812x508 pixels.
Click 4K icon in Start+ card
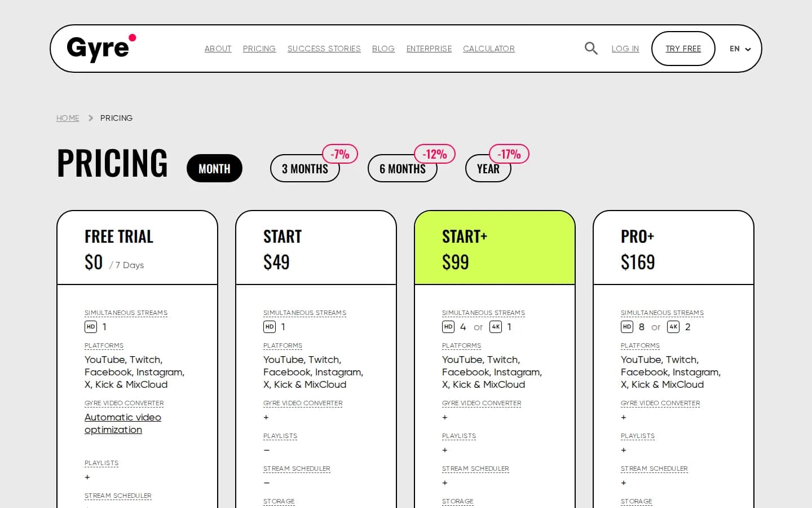[x=496, y=327]
